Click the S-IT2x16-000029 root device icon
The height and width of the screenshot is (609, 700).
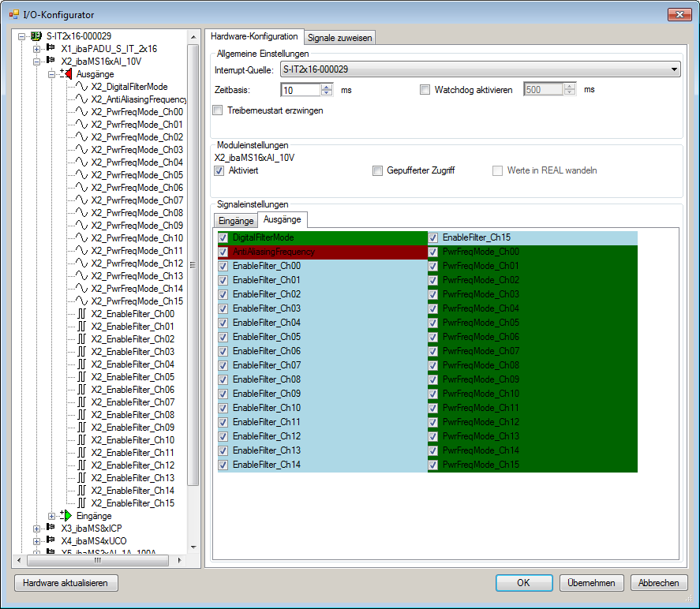(36, 36)
